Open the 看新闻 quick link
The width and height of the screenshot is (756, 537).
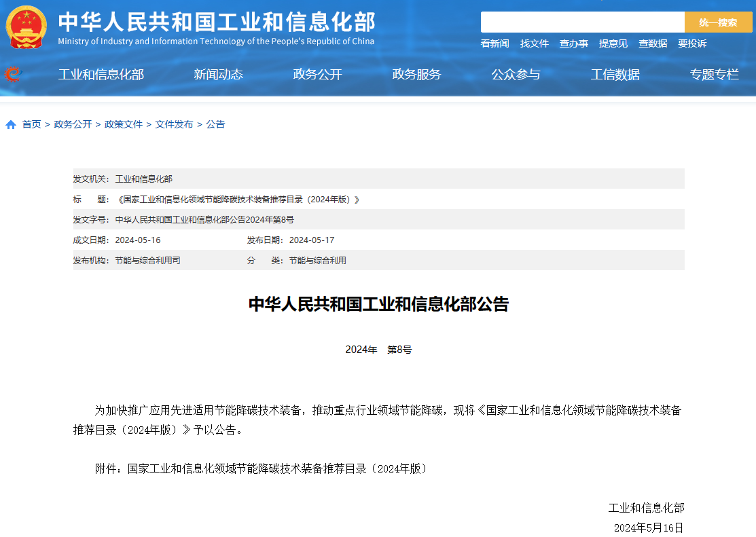coord(494,43)
